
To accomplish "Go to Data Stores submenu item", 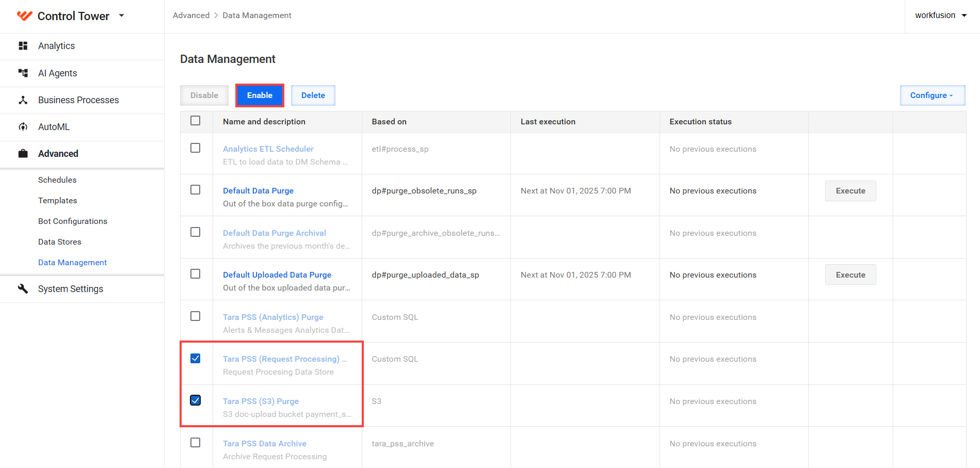I will pos(60,242).
